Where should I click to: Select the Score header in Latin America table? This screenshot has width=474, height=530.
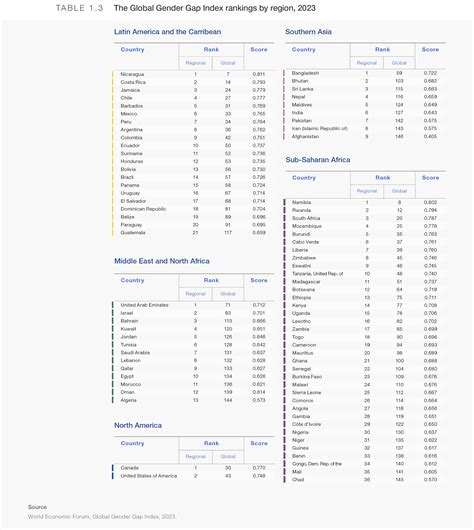259,49
